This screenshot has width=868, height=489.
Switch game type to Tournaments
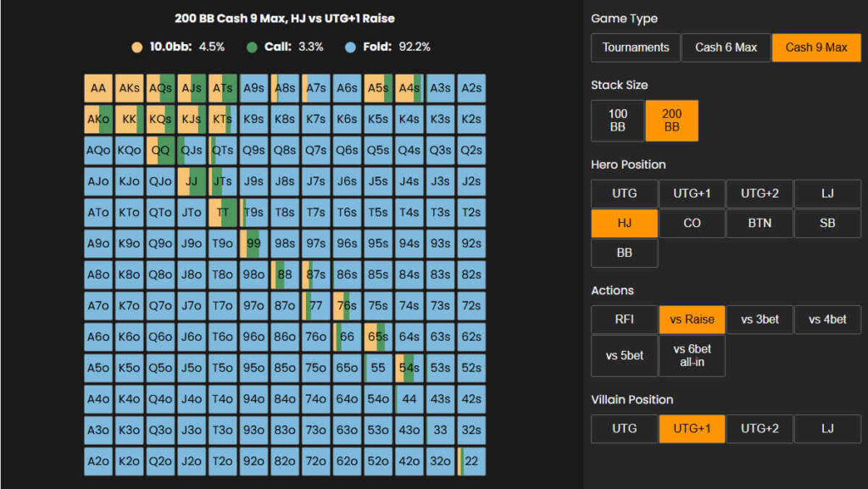point(636,47)
